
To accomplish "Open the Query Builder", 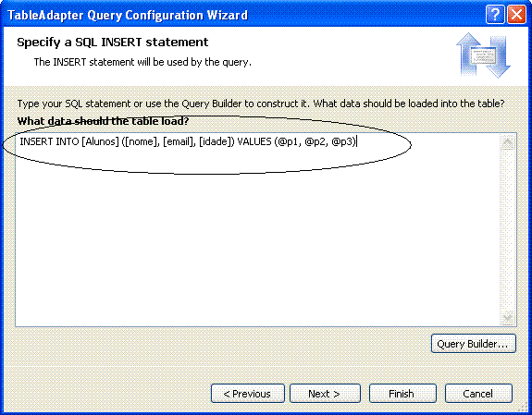I will click(x=474, y=344).
